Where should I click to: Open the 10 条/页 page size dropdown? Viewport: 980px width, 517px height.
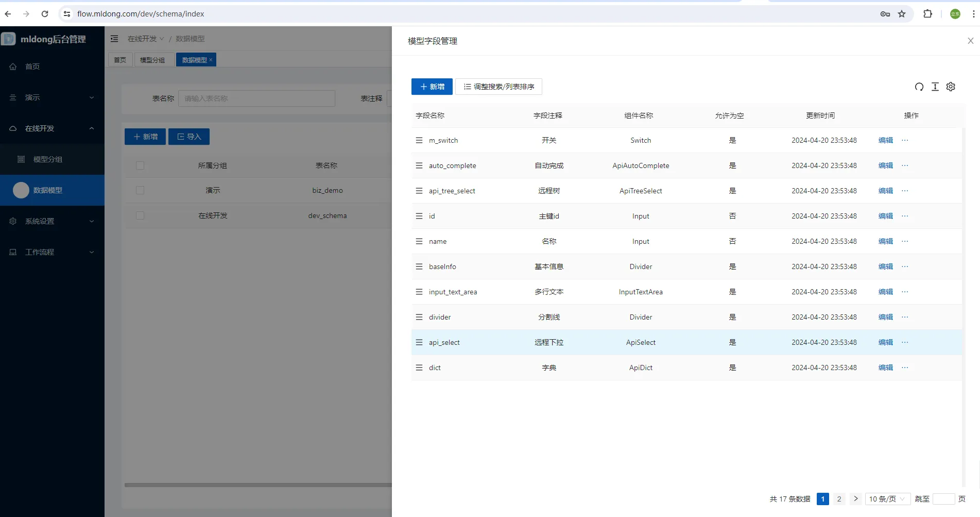coord(888,499)
